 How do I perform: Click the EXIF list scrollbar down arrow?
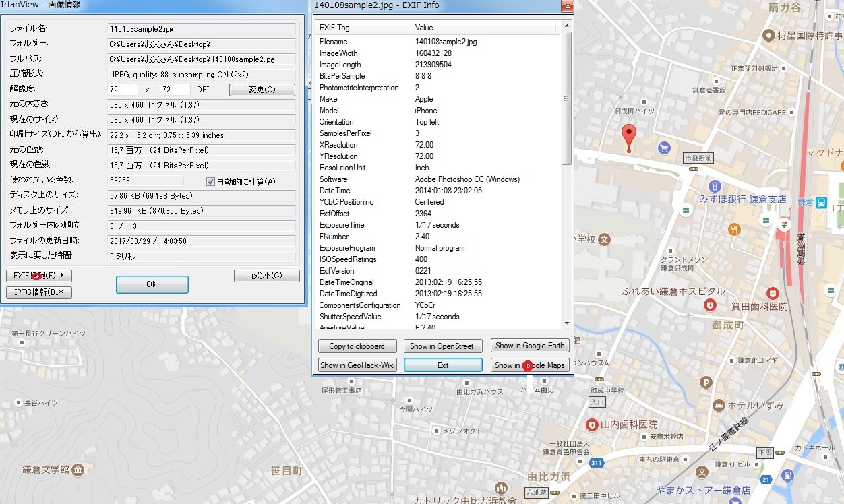pos(566,323)
